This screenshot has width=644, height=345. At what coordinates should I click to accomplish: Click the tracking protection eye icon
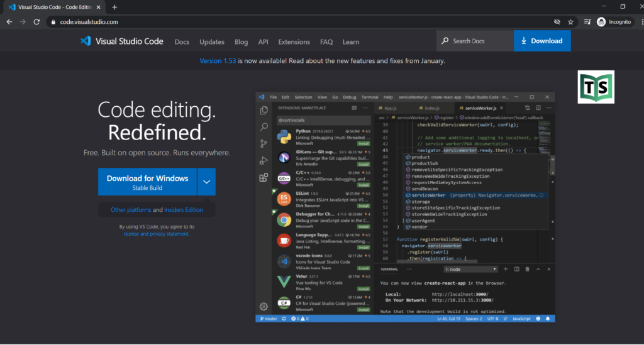pyautogui.click(x=557, y=21)
